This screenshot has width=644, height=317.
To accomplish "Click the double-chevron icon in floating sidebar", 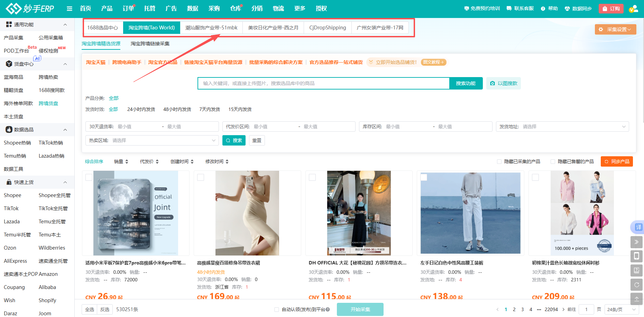I will 636,242.
